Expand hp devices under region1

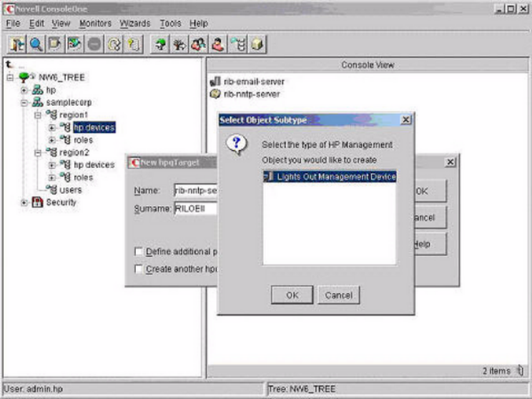(x=51, y=128)
